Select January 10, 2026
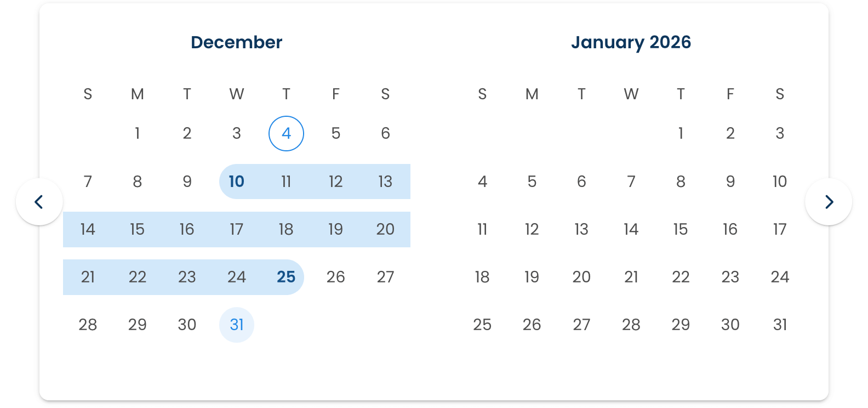Screen dimensions: 868x408 point(780,182)
